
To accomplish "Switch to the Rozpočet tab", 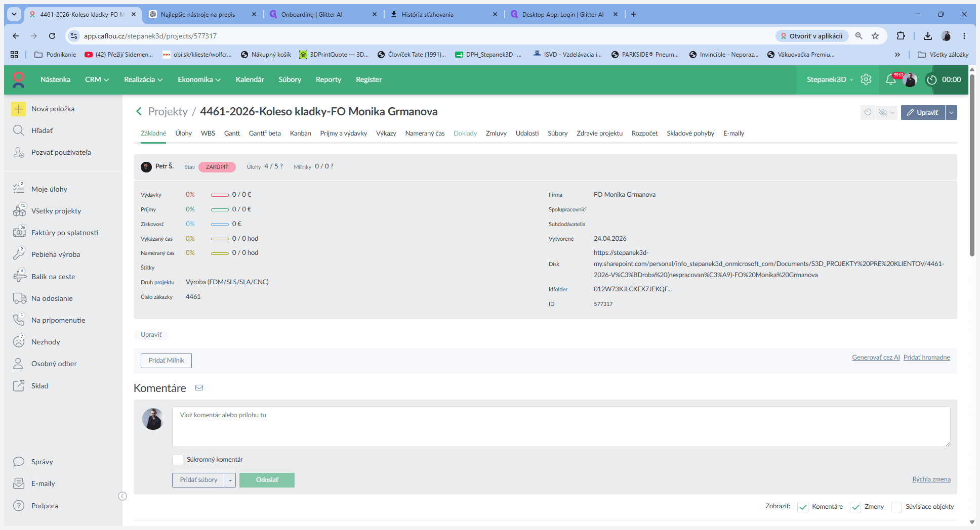I will tap(644, 134).
